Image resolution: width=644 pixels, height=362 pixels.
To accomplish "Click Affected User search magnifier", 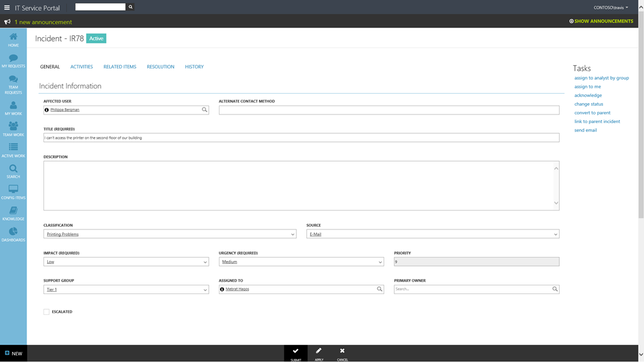I will pyautogui.click(x=204, y=109).
